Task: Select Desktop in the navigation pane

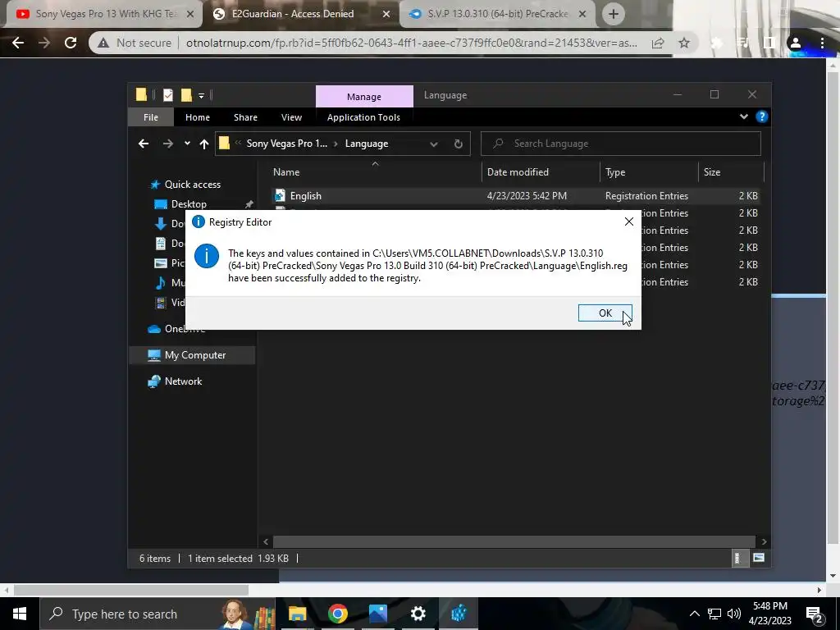Action: (189, 204)
